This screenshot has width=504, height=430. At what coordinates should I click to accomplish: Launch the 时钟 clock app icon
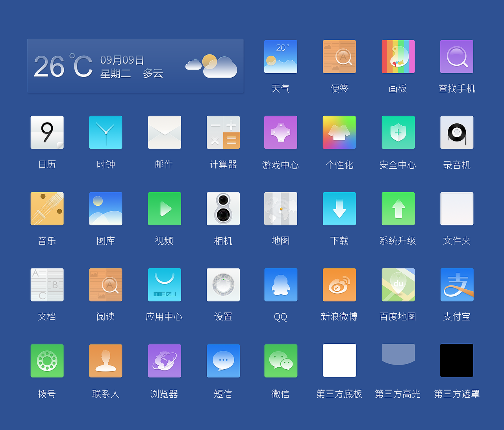(106, 132)
